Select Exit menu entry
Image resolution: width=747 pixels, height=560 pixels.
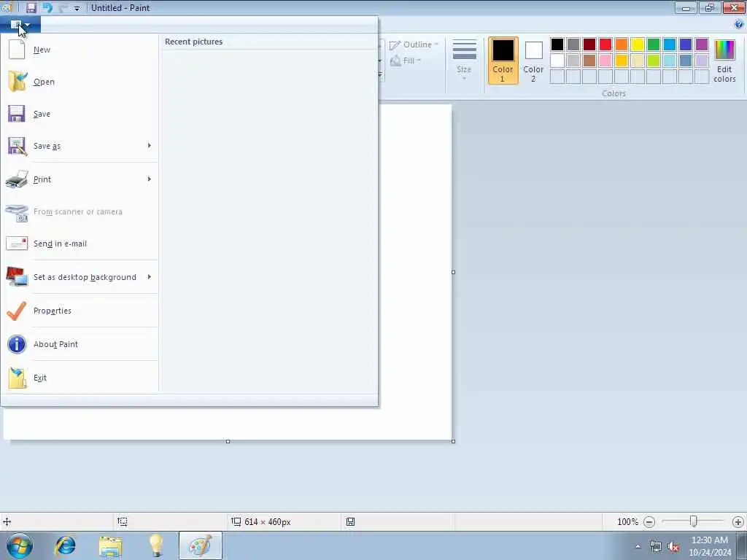[x=80, y=378]
